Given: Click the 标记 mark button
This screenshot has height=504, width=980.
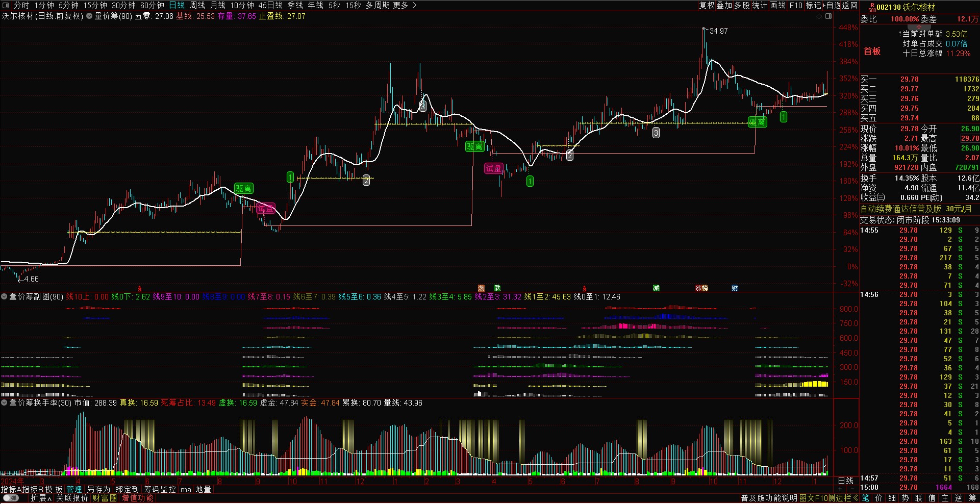Looking at the screenshot, I should (x=814, y=5).
